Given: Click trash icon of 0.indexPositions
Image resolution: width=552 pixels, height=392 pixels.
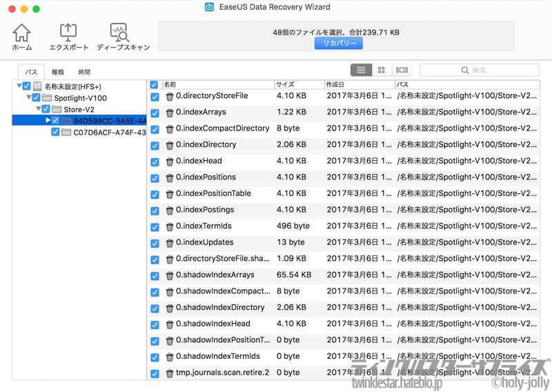Looking at the screenshot, I should (x=170, y=178).
